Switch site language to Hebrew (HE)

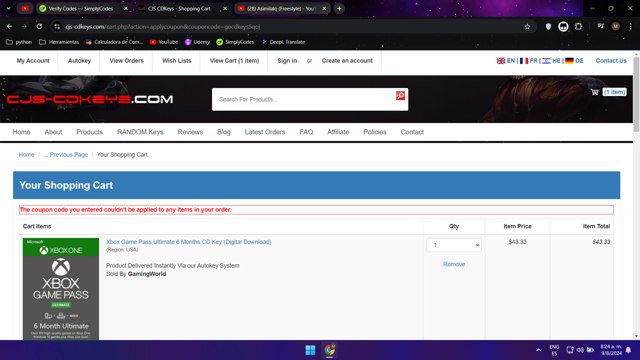551,60
